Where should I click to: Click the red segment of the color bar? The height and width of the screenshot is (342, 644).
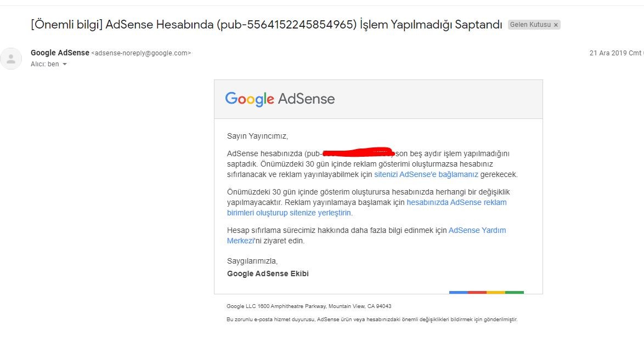[477, 292]
